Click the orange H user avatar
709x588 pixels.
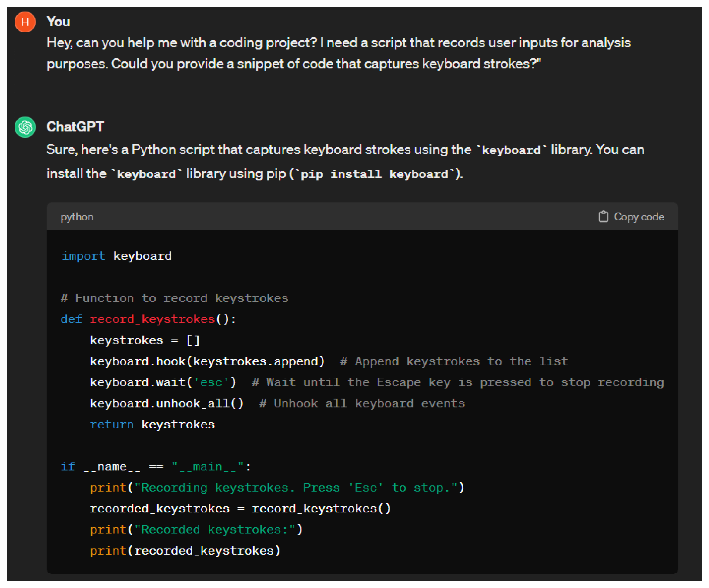pyautogui.click(x=25, y=22)
